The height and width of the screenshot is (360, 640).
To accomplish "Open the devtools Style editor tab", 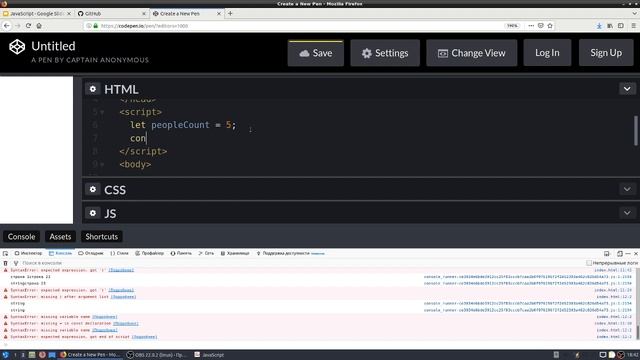I will point(120,253).
